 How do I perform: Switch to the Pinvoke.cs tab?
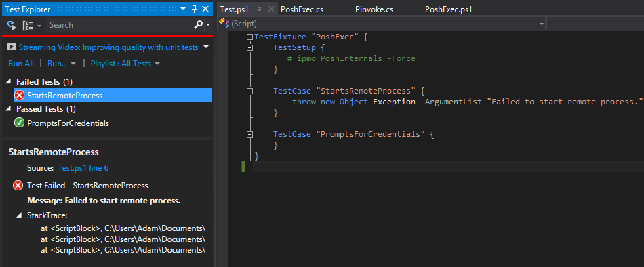pyautogui.click(x=374, y=9)
